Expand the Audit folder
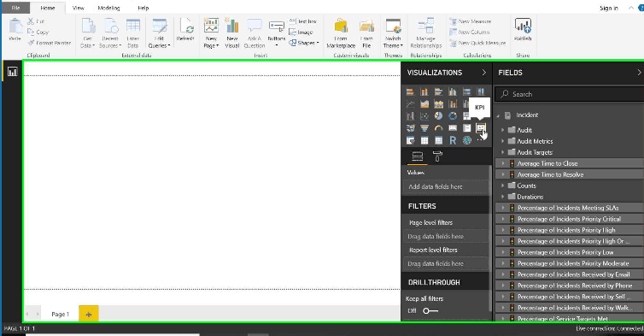The height and width of the screenshot is (336, 644). pyautogui.click(x=502, y=130)
